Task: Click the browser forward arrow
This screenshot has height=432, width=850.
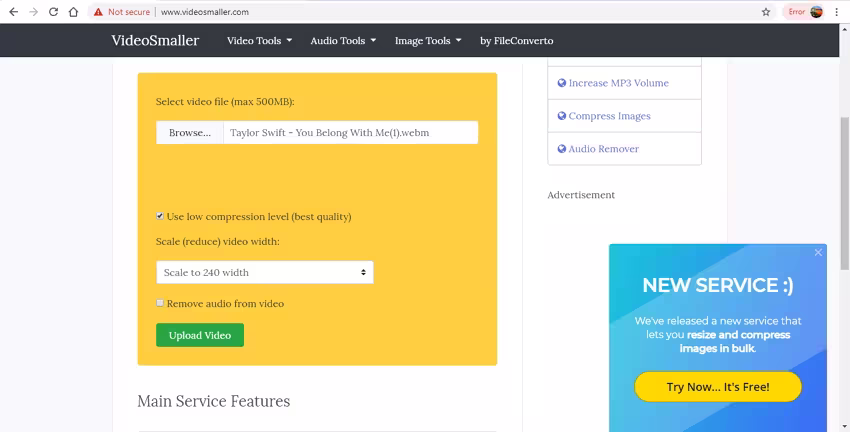Action: (33, 12)
